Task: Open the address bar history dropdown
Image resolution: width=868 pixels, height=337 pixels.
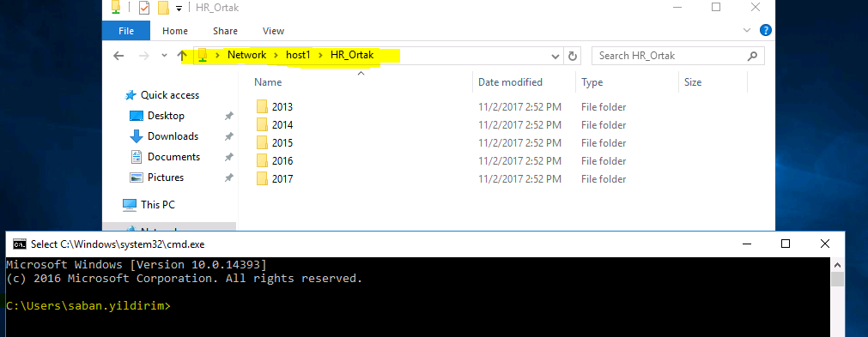Action: 555,56
